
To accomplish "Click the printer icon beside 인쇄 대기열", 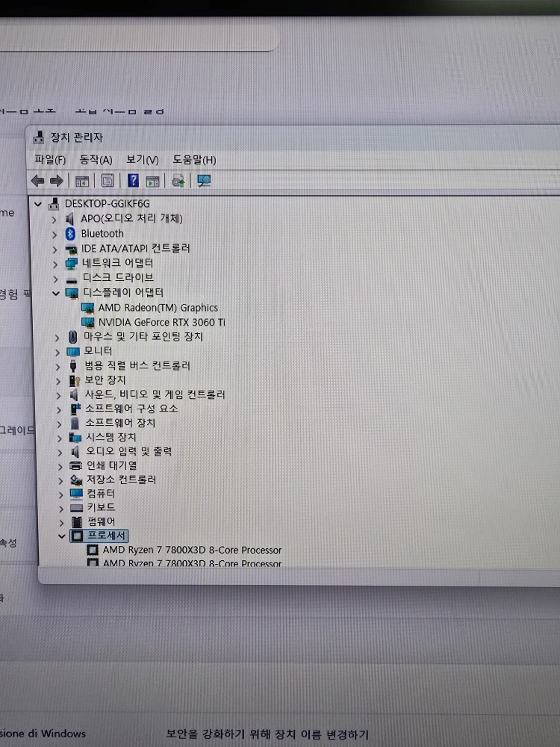I will click(75, 465).
